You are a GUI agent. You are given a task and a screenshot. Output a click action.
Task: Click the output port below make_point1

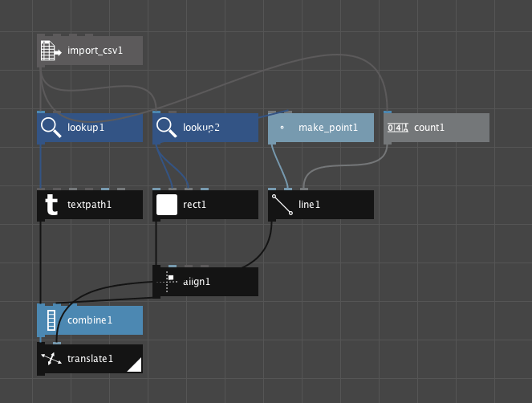[x=272, y=143]
